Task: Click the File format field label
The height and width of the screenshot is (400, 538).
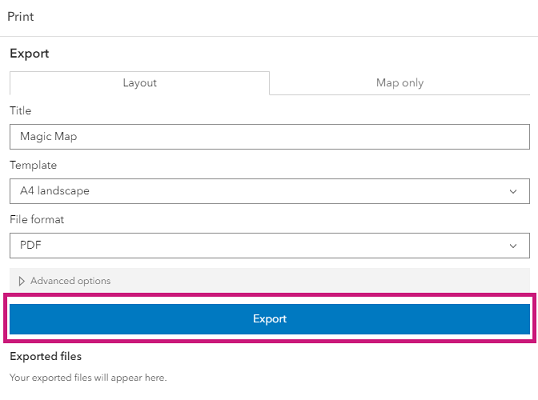Action: click(x=37, y=220)
